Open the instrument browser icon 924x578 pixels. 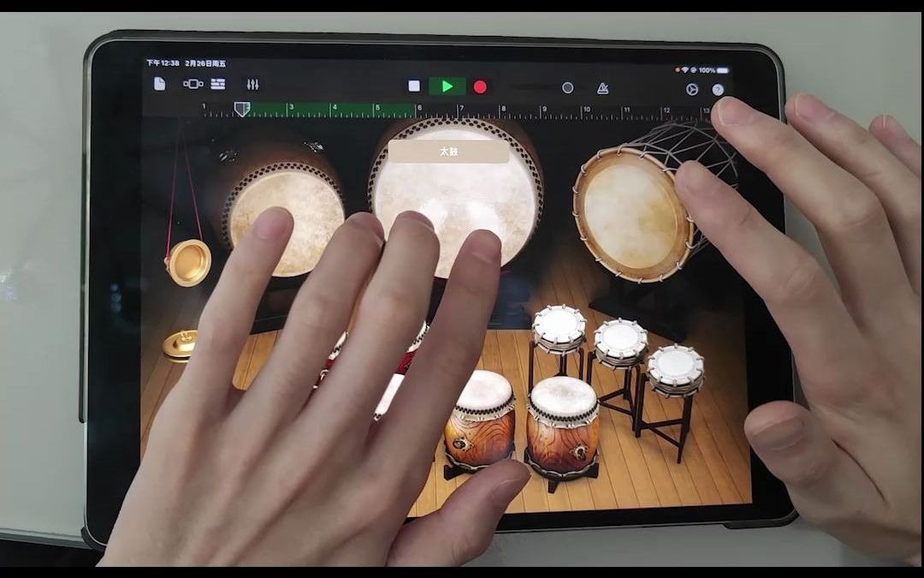tap(193, 84)
